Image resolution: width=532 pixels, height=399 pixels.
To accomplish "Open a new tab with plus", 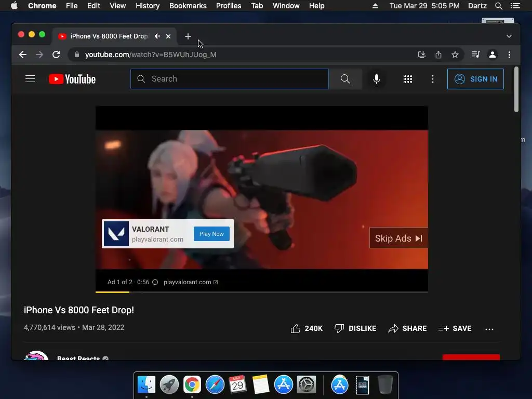I will click(188, 36).
